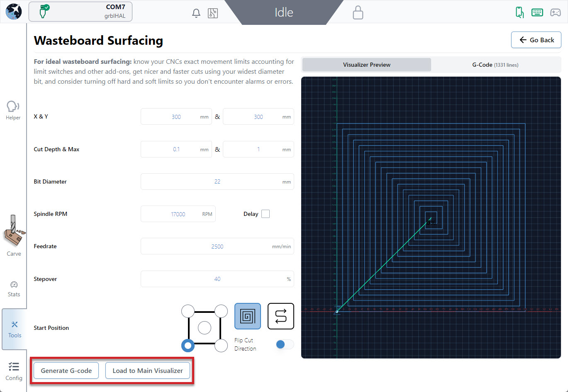This screenshot has width=568, height=392.
Task: Select the zigzag cut pattern icon
Action: click(281, 316)
